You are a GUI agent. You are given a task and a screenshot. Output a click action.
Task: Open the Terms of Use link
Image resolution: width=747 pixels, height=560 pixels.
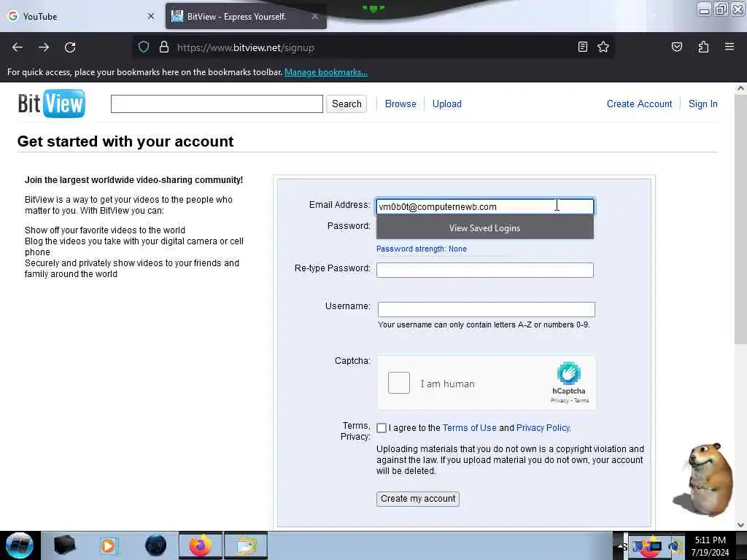[x=469, y=427]
